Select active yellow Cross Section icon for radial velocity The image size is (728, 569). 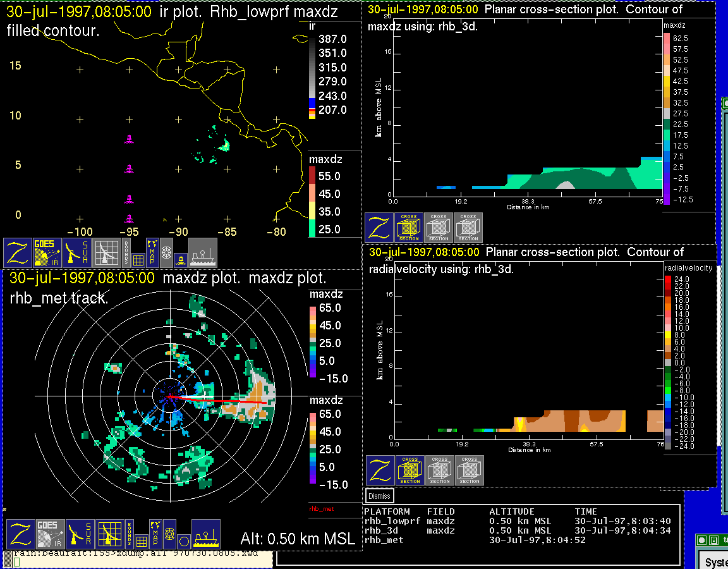click(x=410, y=470)
